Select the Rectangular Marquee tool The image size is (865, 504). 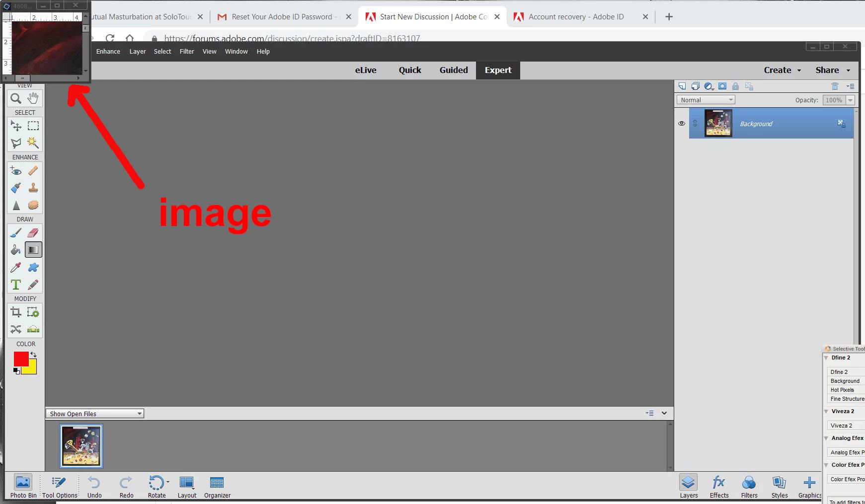pyautogui.click(x=33, y=126)
